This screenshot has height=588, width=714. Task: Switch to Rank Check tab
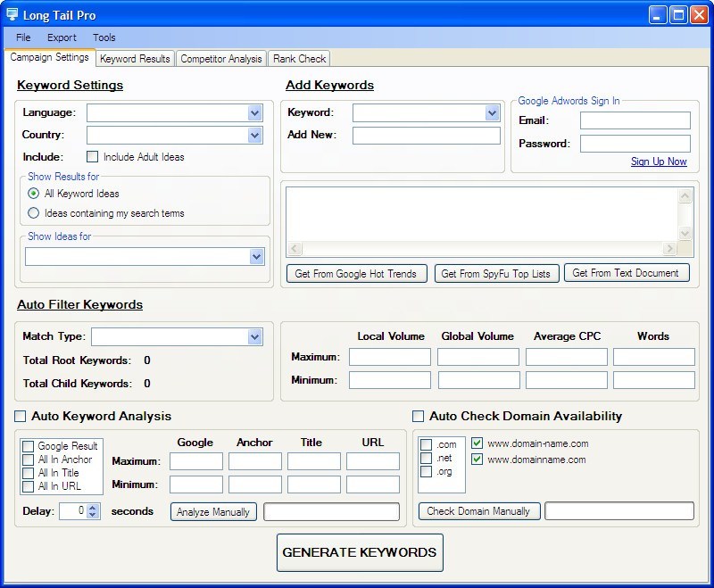[x=299, y=59]
